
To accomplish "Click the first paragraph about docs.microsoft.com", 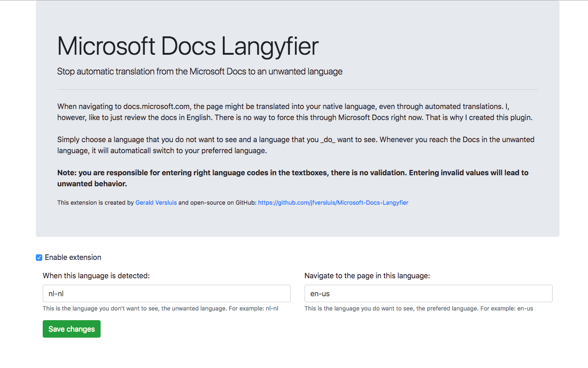I will [x=294, y=112].
